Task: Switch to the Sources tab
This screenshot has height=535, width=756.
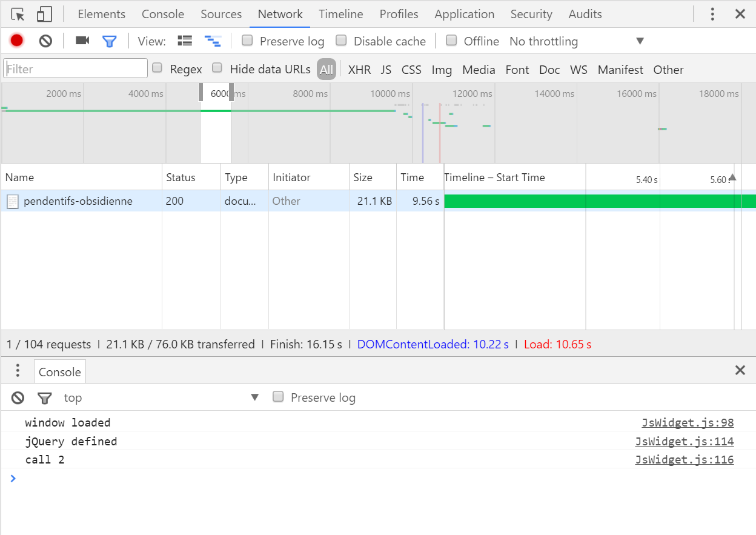Action: [221, 14]
